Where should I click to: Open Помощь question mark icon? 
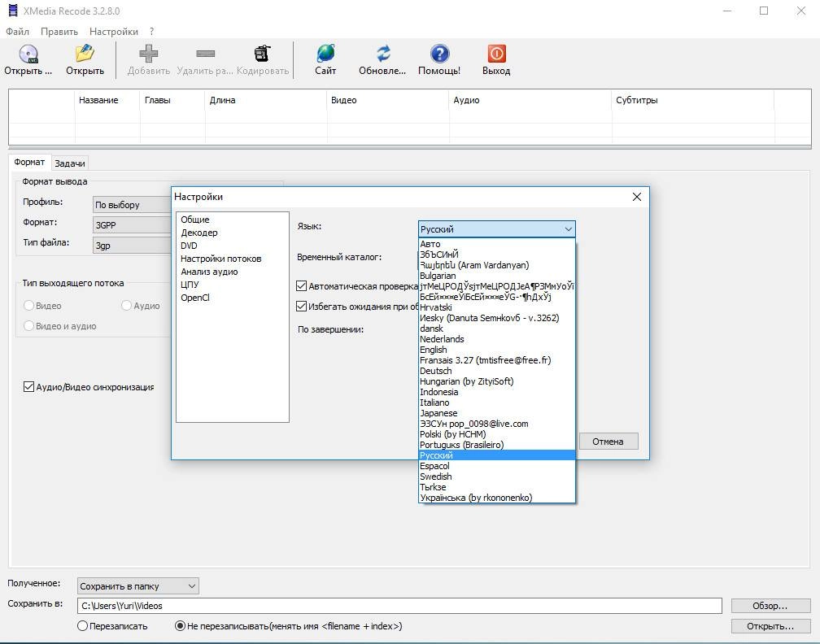click(x=439, y=54)
